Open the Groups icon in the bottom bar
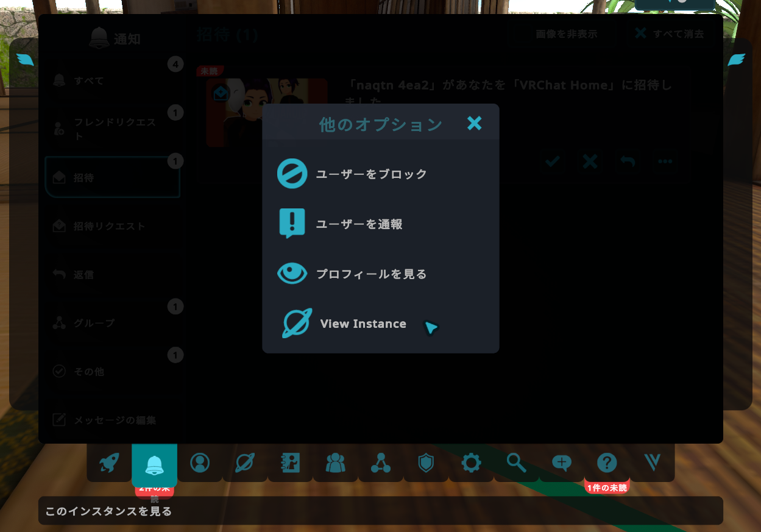Image resolution: width=761 pixels, height=532 pixels. click(x=380, y=463)
